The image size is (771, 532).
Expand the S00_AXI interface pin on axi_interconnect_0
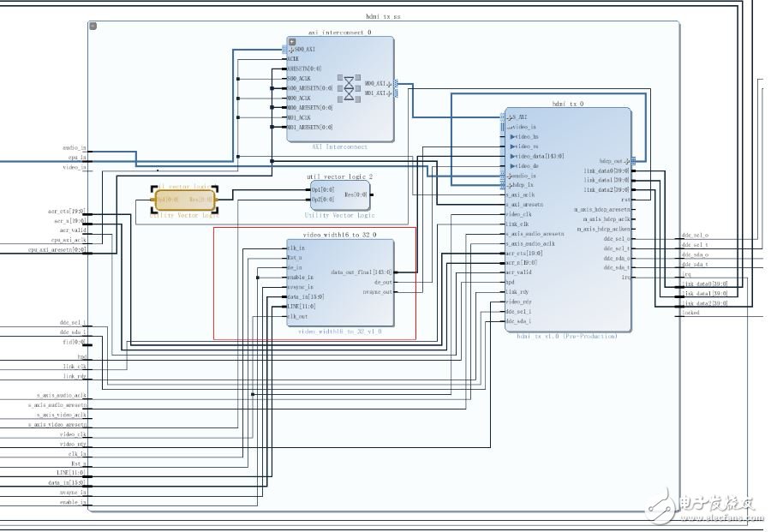coord(291,50)
